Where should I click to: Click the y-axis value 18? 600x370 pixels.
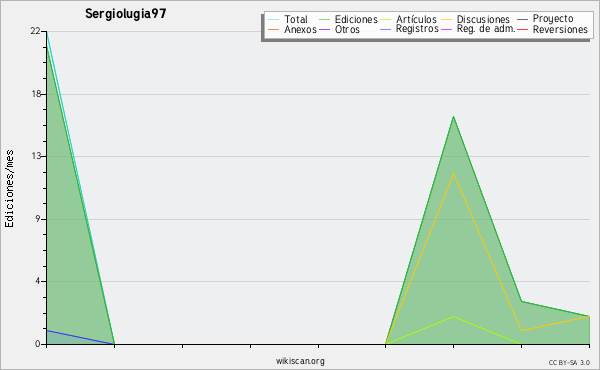pyautogui.click(x=36, y=94)
